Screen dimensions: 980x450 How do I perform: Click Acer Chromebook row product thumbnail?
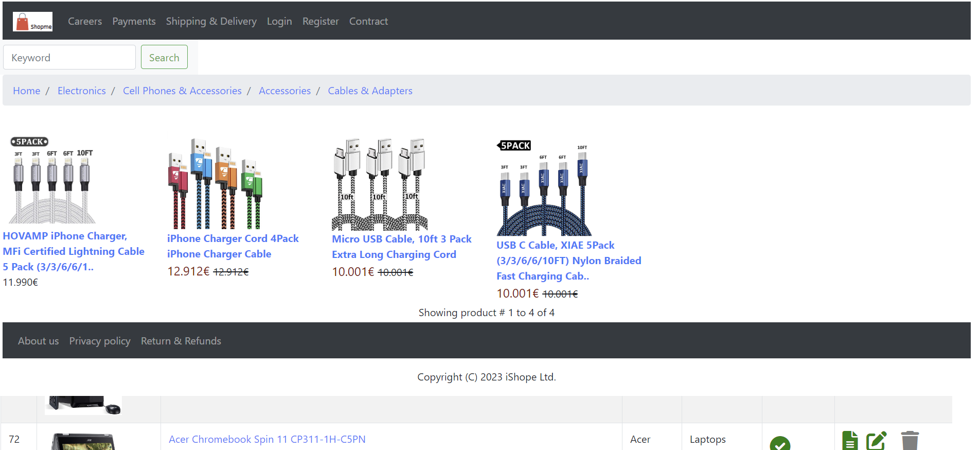83,442
